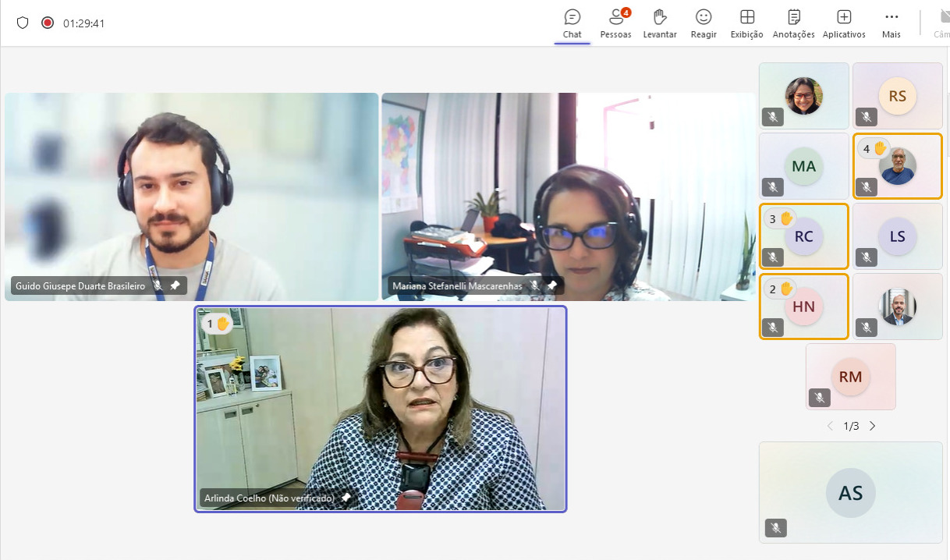950x560 pixels.
Task: Select the HN participant with raised hand
Action: tap(803, 307)
